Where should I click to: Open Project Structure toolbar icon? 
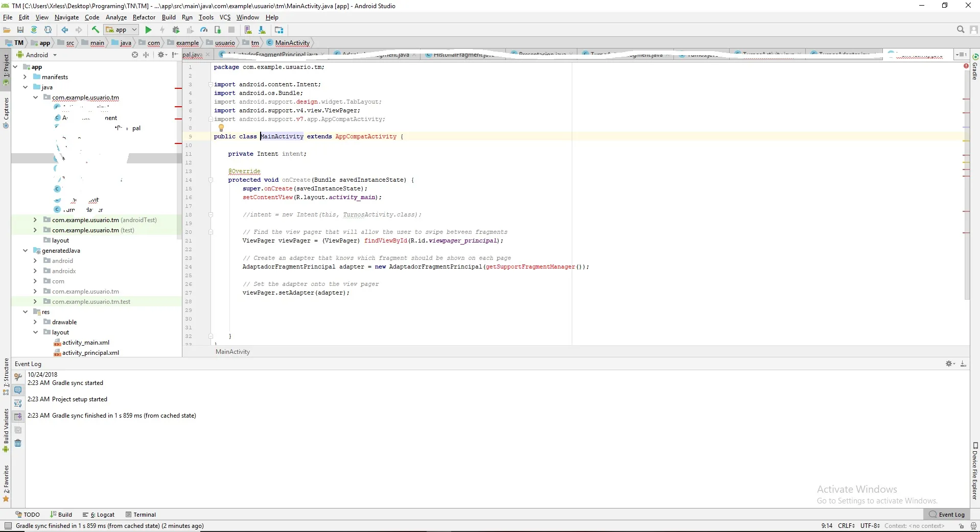(279, 30)
